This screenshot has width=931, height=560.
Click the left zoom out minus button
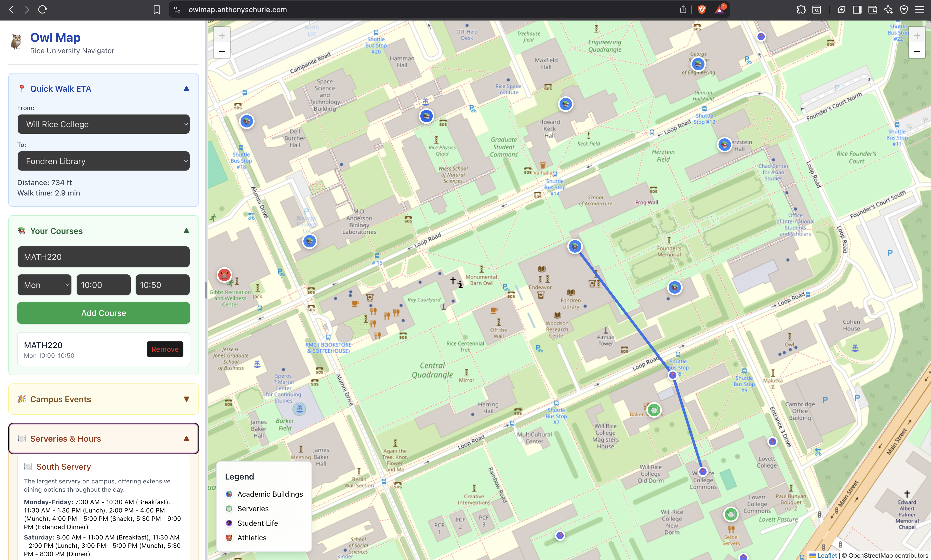[x=222, y=51]
